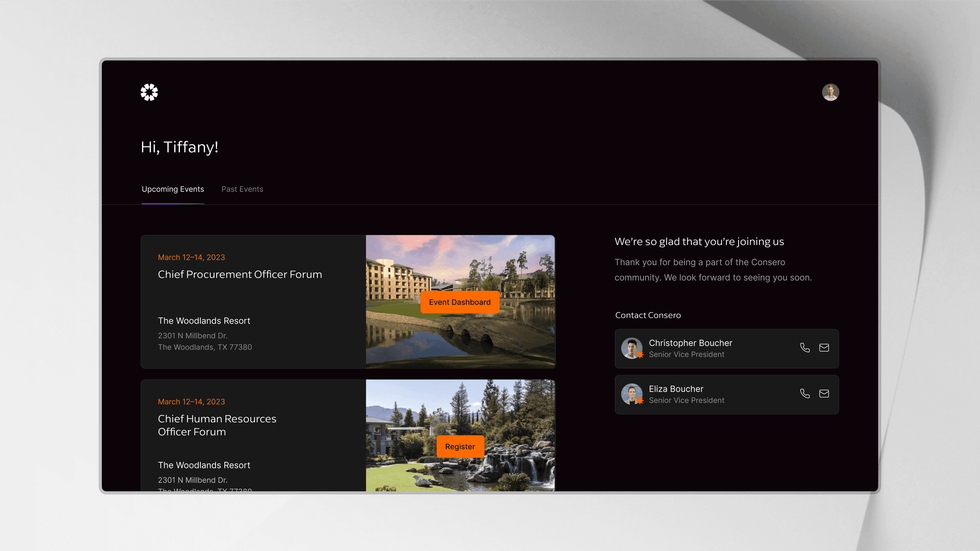Click the 'Hi, Tiffany!' greeting
The width and height of the screenshot is (980, 551).
180,147
